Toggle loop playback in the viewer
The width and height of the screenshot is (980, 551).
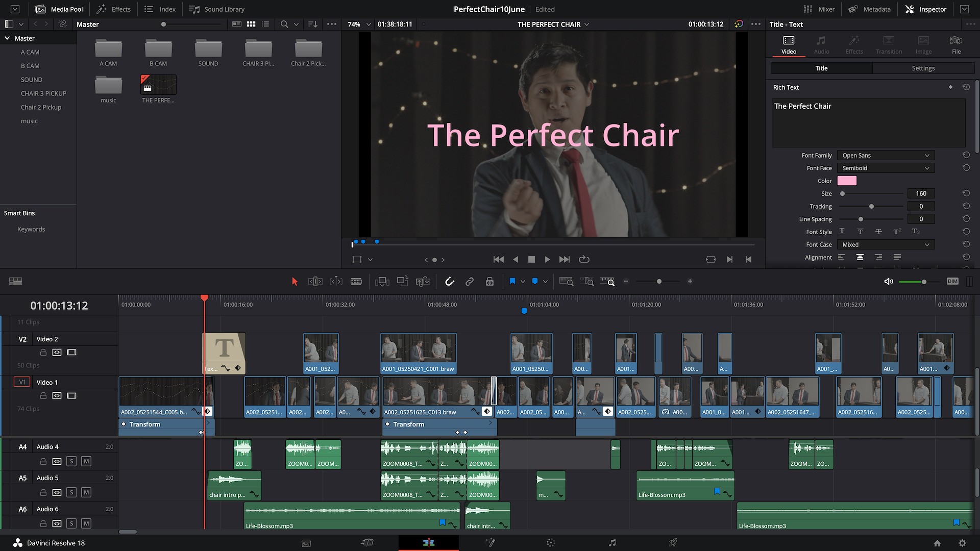click(x=584, y=259)
